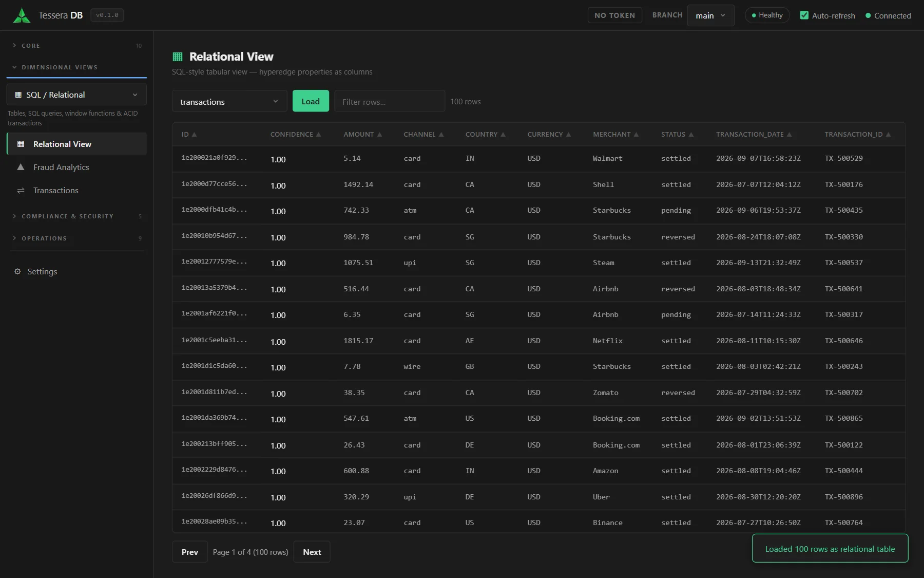Click date 2026-08-03T18:48:34Z cell

[x=758, y=289]
